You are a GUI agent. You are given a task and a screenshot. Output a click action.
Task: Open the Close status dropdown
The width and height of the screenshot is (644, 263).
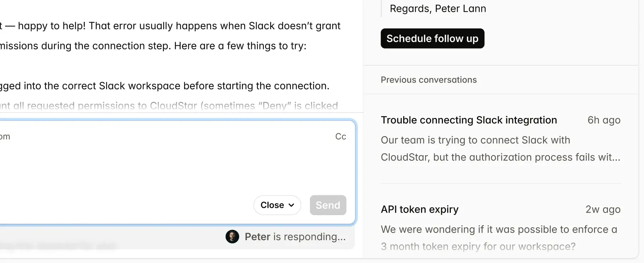coord(277,205)
